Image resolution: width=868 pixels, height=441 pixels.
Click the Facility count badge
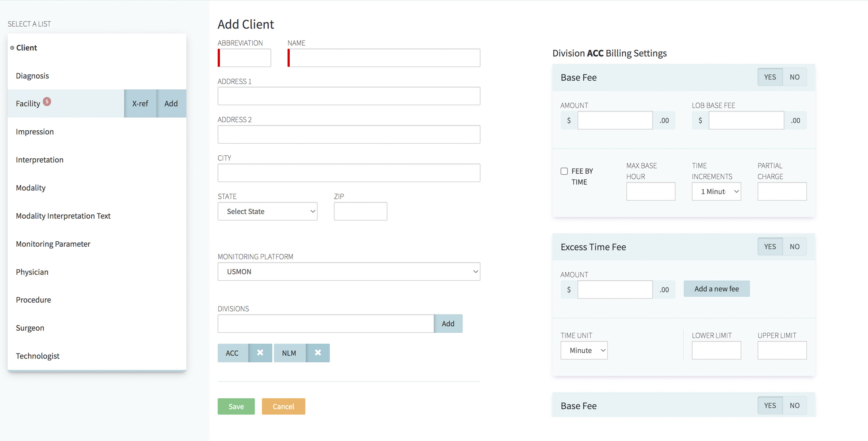coord(47,101)
